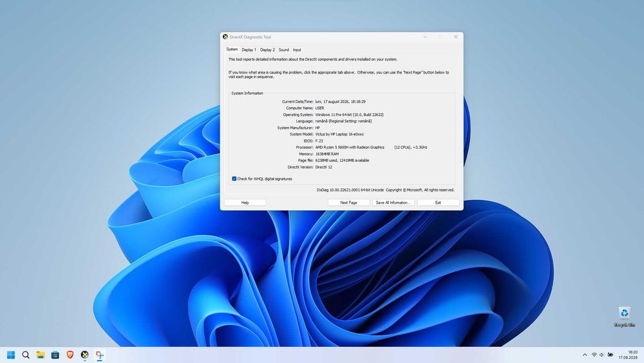
Task: Click the battery status tray icon
Action: [x=611, y=355]
